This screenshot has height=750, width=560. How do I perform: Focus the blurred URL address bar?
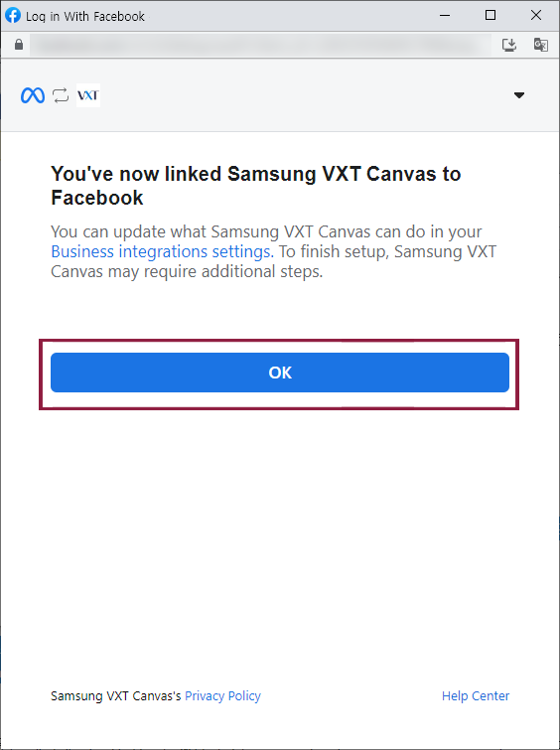(x=260, y=45)
